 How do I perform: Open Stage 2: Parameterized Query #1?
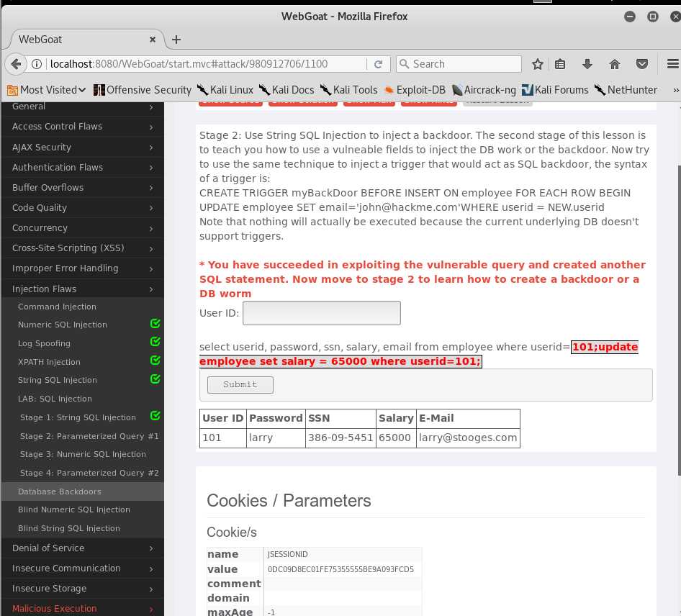coord(89,436)
